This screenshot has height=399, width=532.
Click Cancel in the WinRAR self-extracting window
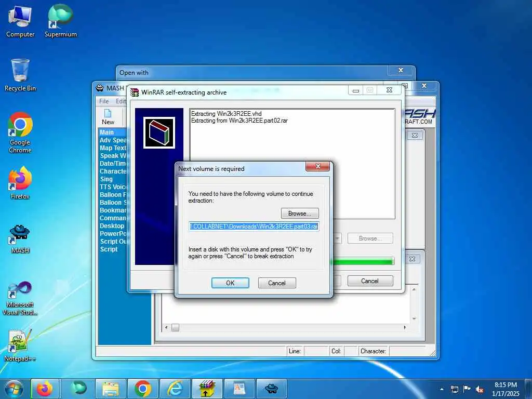click(370, 281)
